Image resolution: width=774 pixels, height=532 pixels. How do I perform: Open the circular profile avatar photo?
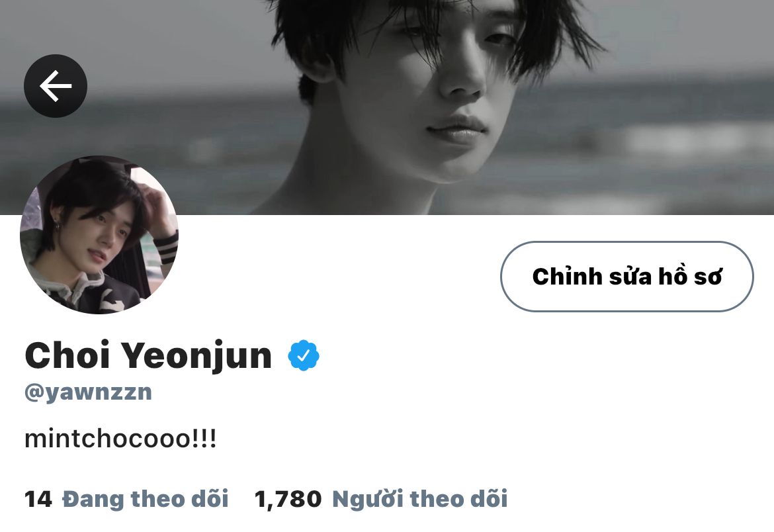click(99, 235)
